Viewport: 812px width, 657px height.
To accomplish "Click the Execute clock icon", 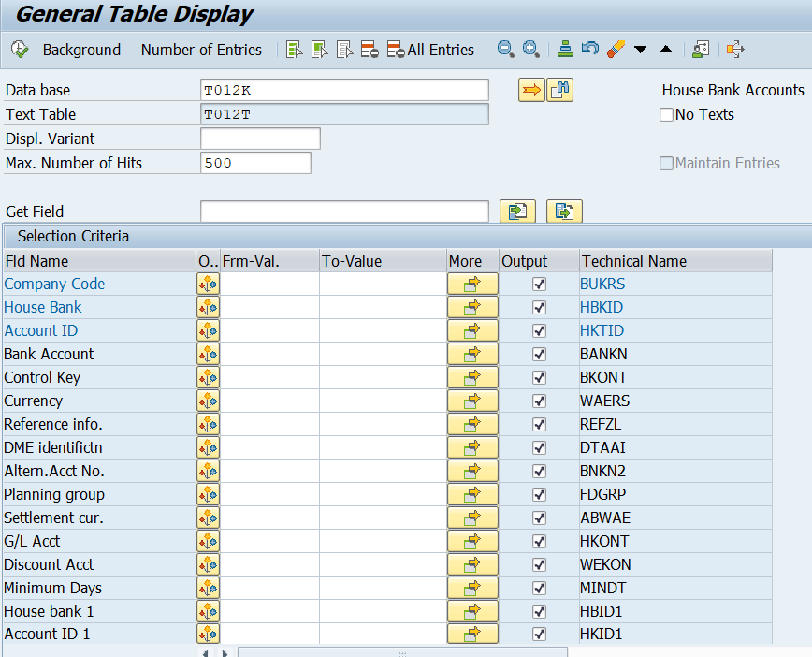I will point(20,50).
